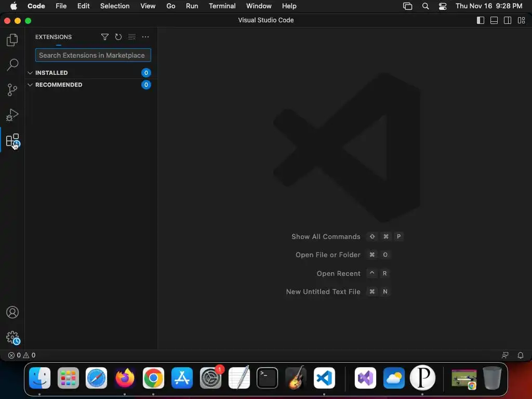This screenshot has width=532, height=399.
Task: Launch Google Chrome from the Dock
Action: click(x=153, y=378)
